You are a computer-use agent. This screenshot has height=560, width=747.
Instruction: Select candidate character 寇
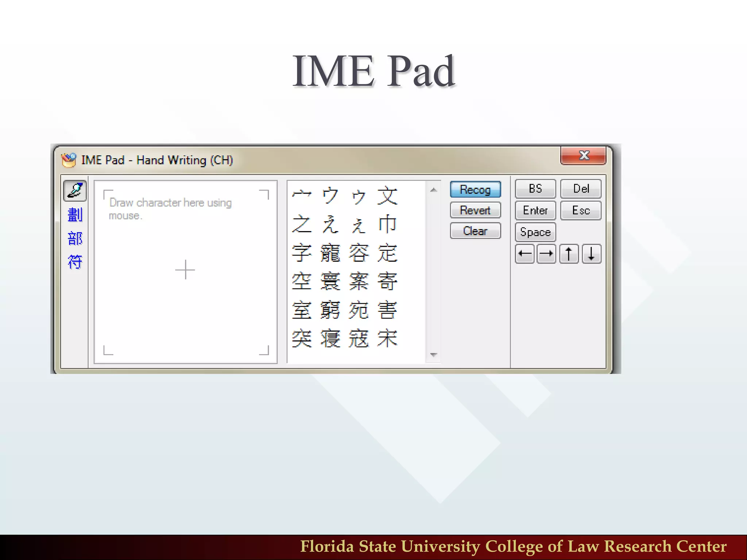pyautogui.click(x=359, y=338)
